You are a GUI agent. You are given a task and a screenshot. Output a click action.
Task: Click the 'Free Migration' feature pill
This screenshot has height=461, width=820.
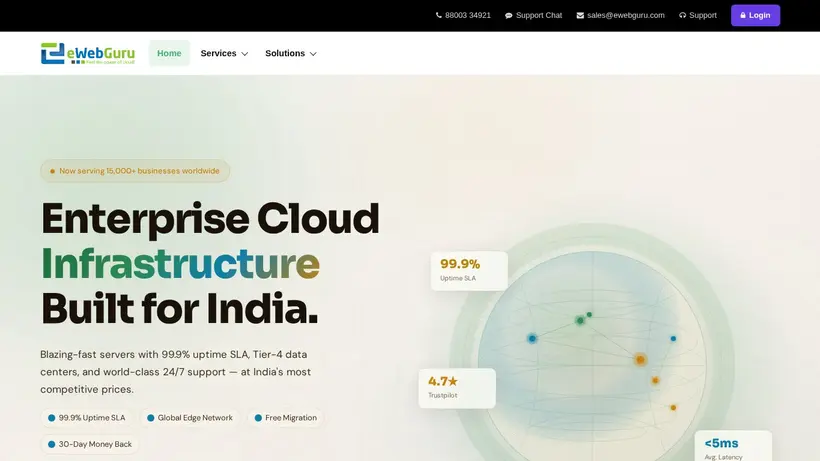286,418
